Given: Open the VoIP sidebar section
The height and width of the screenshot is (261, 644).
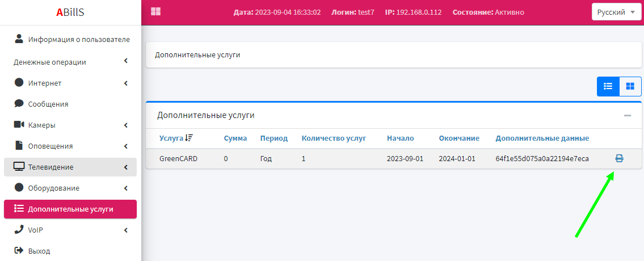Looking at the screenshot, I should 70,230.
